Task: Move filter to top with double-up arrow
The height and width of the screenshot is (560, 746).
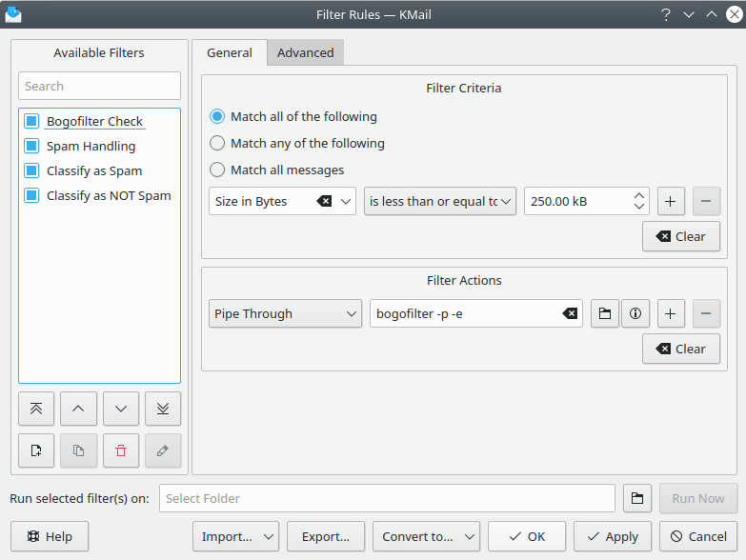Action: tap(36, 409)
